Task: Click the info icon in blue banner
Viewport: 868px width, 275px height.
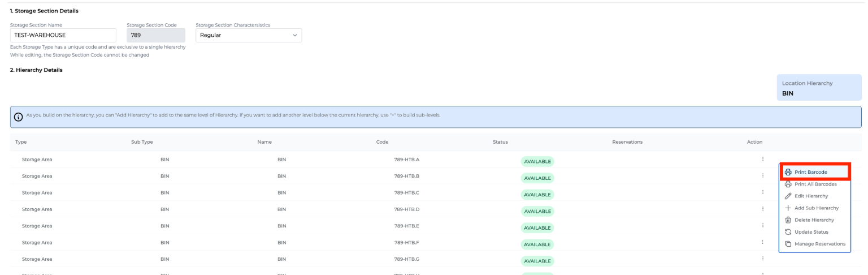Action: point(19,117)
